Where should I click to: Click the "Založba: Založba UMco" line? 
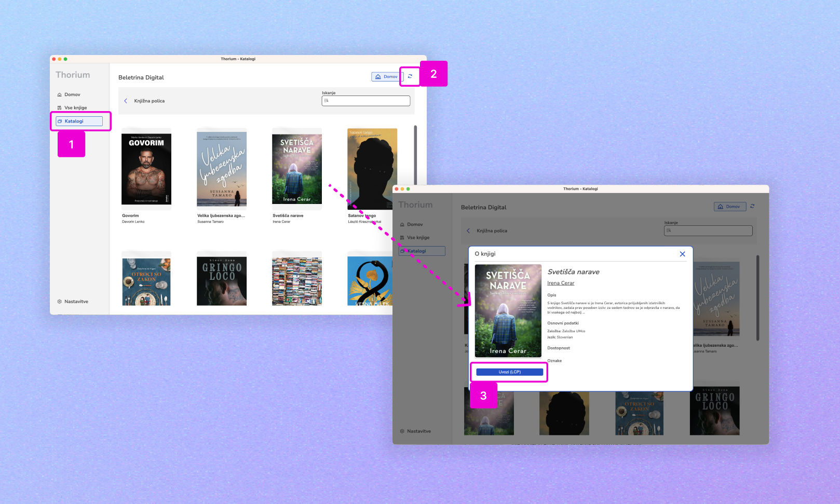[566, 331]
